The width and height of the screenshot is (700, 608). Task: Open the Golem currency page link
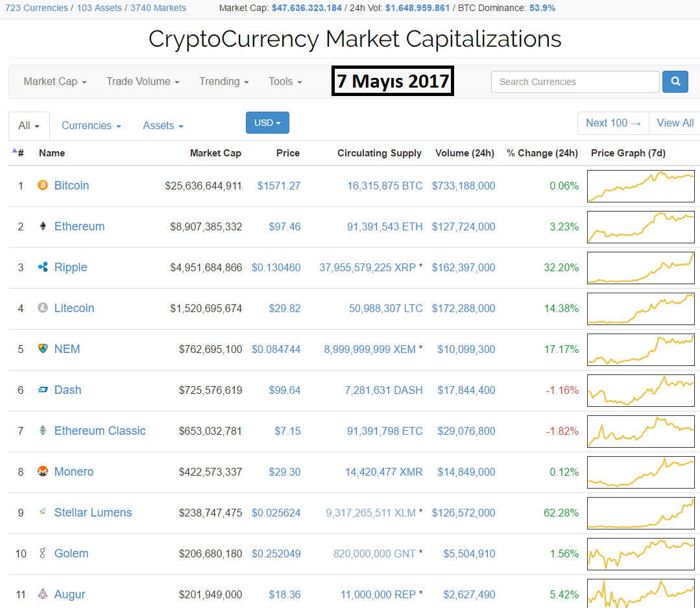pos(71,553)
